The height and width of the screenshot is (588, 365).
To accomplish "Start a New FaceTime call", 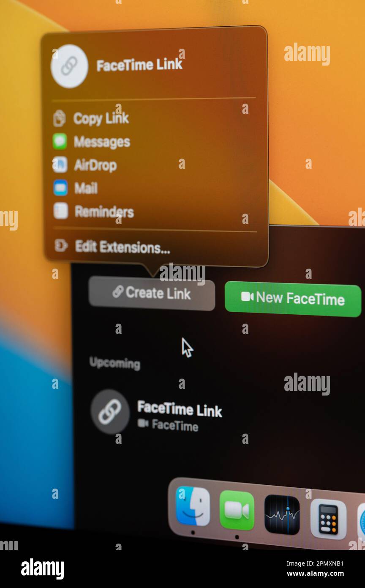I will (293, 299).
